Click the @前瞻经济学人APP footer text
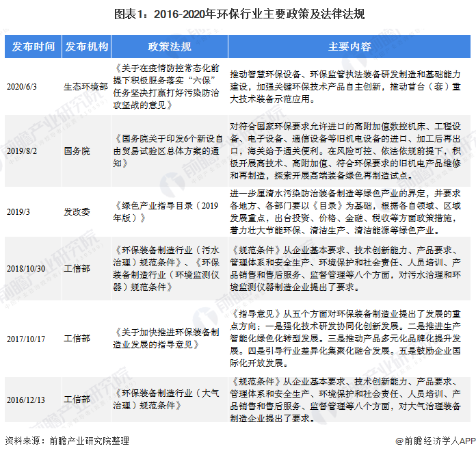Viewport: 476px width, 455px height. (x=435, y=441)
